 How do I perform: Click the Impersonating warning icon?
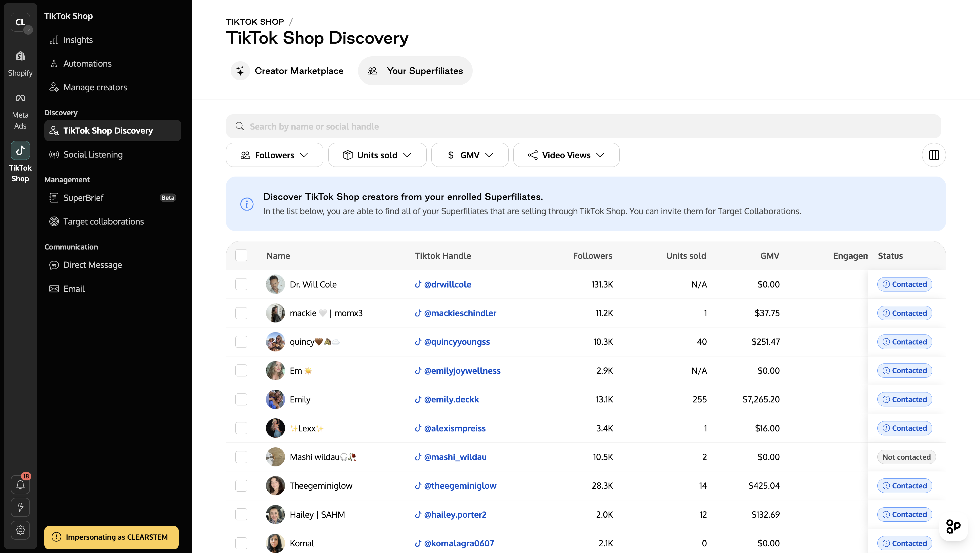pos(56,537)
